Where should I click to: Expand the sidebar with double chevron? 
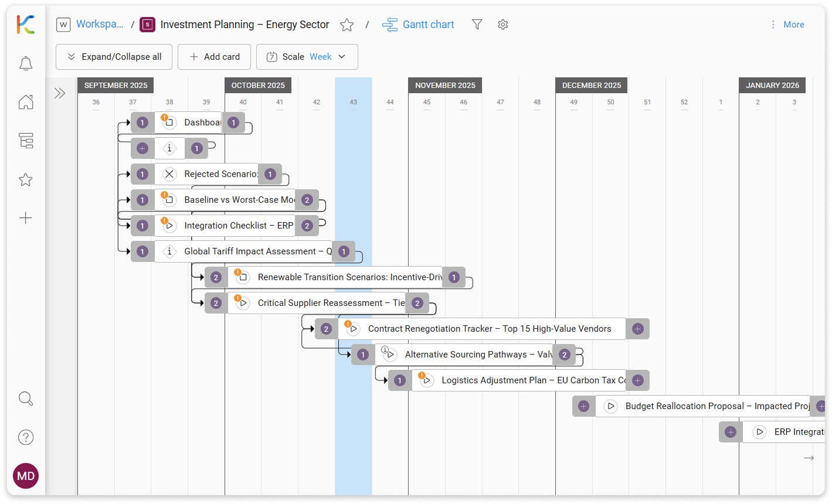(x=60, y=93)
